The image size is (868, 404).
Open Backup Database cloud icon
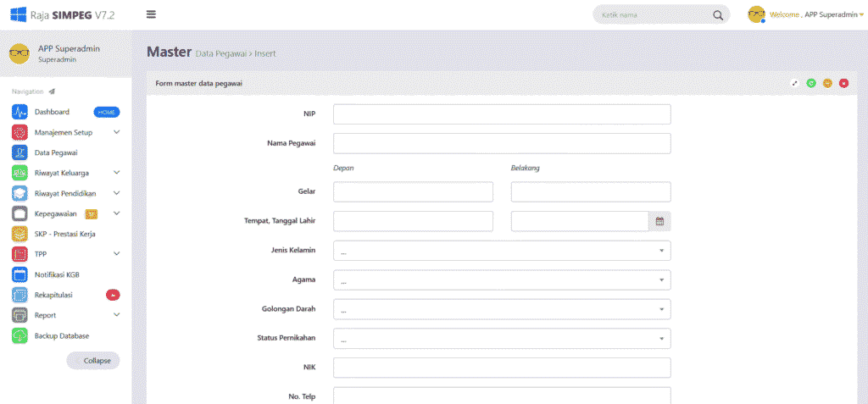click(x=19, y=335)
